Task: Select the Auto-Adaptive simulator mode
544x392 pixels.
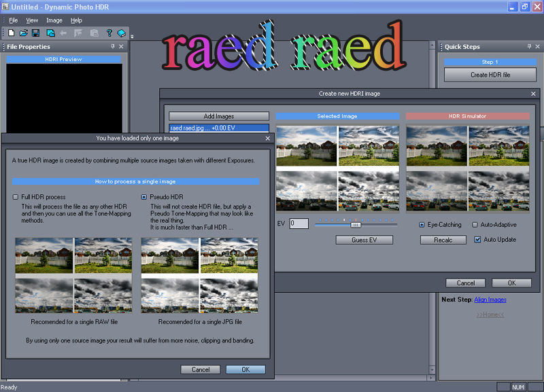Action: pyautogui.click(x=475, y=225)
